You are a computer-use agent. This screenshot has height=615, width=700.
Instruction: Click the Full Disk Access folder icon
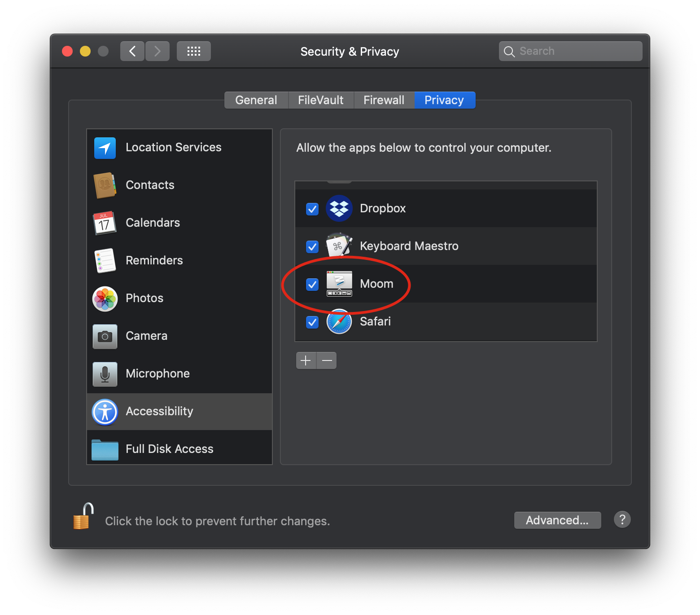click(x=105, y=450)
